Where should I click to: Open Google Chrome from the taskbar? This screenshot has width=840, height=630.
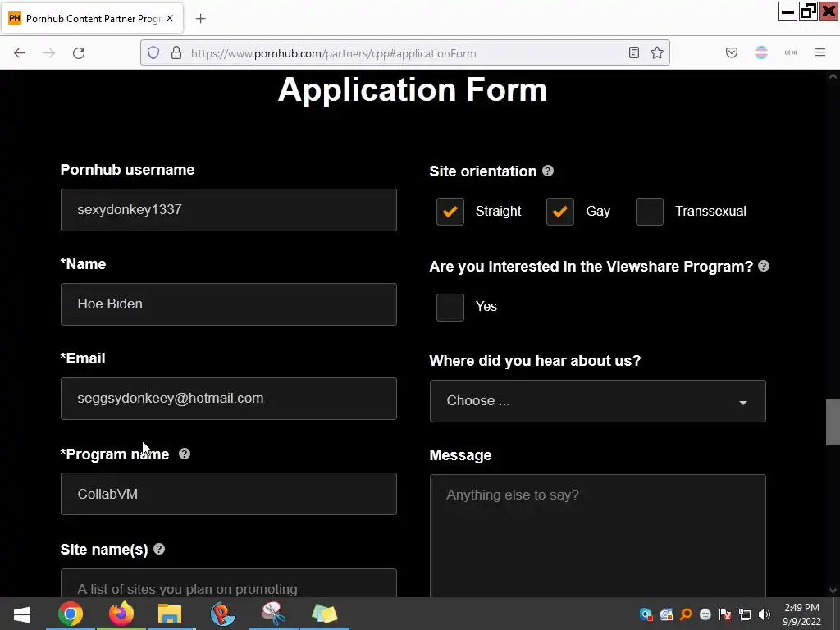[71, 614]
